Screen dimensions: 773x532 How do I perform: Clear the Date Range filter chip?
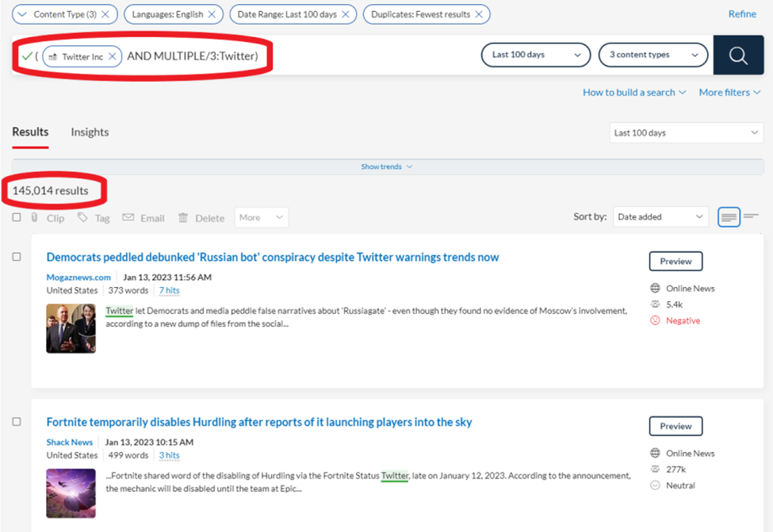pos(346,14)
